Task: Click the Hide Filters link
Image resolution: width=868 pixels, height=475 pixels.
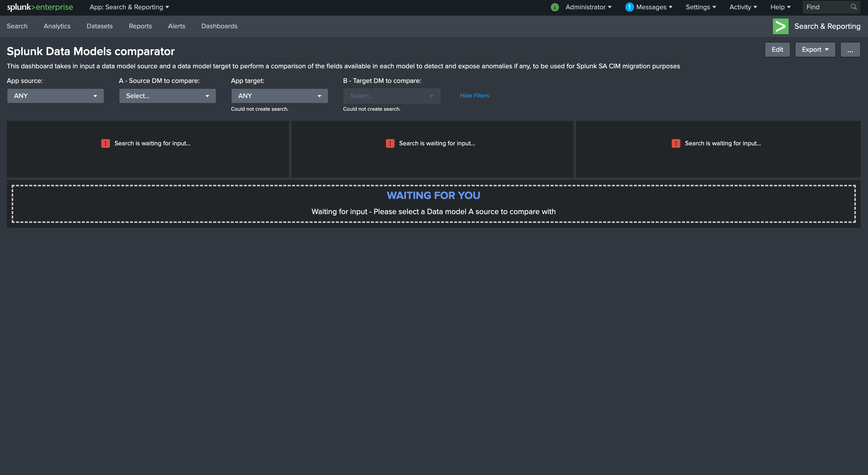Action: click(x=474, y=96)
